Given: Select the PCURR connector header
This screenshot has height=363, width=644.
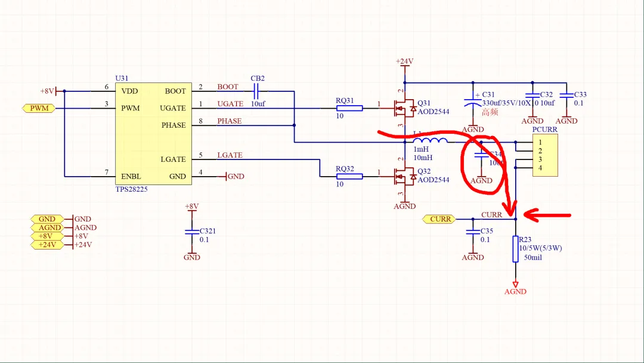Looking at the screenshot, I should [545, 155].
